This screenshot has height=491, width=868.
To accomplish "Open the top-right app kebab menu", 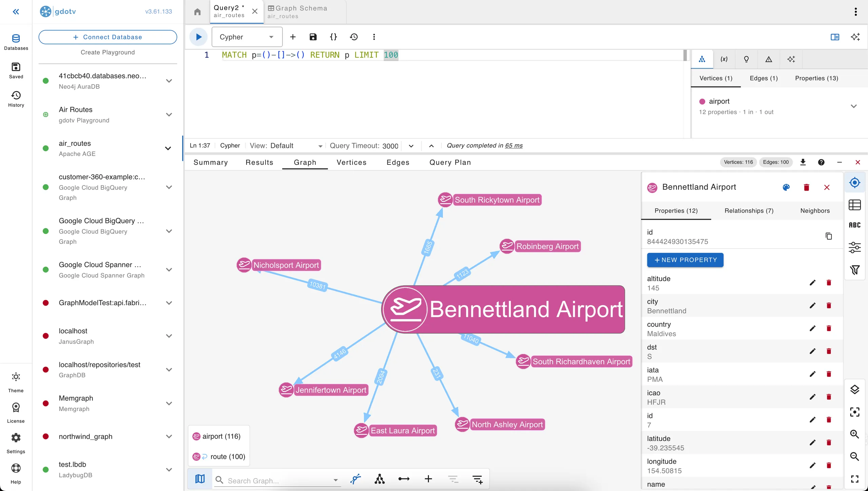I will pyautogui.click(x=856, y=12).
